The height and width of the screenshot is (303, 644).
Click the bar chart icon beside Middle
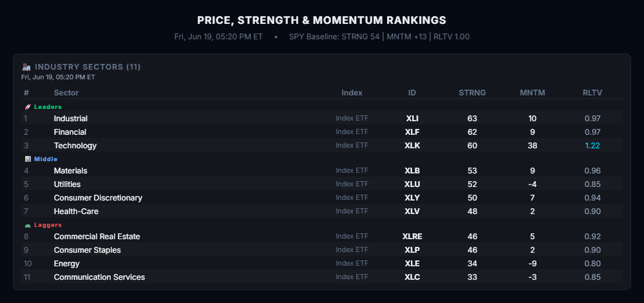pos(28,159)
